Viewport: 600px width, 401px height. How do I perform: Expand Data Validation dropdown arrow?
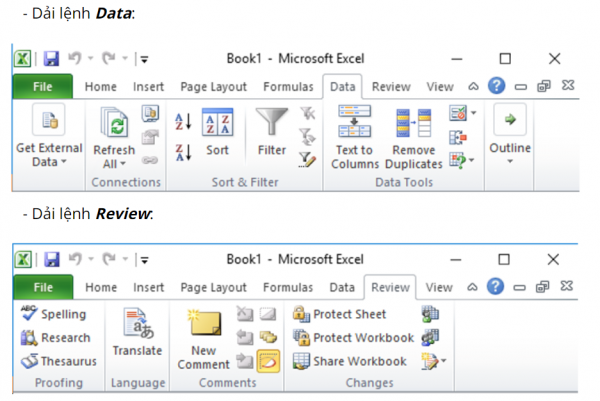[x=473, y=113]
